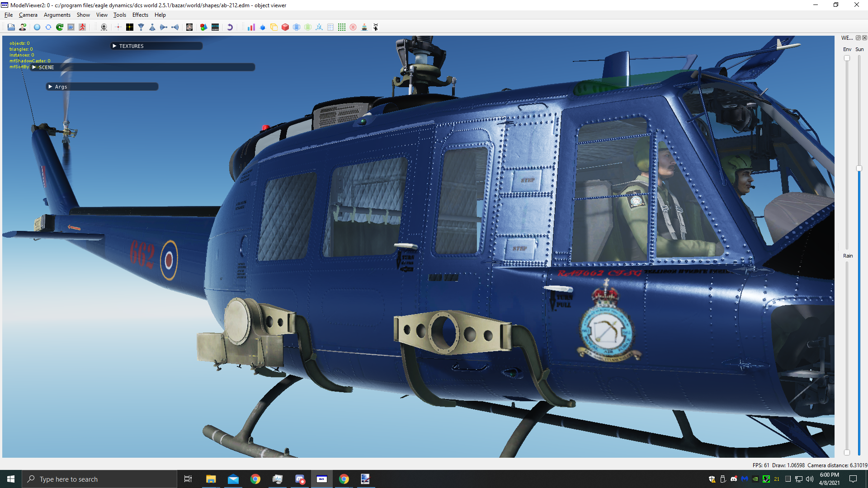Open the Camera menu

[x=28, y=15]
